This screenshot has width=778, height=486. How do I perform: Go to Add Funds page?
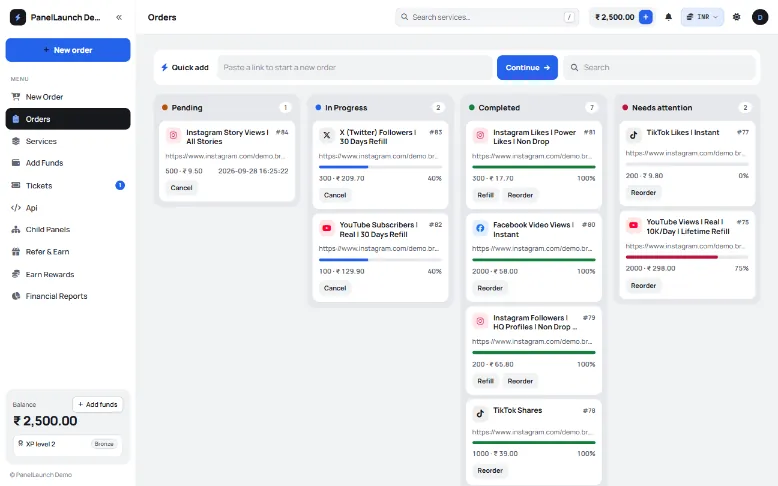(x=68, y=163)
